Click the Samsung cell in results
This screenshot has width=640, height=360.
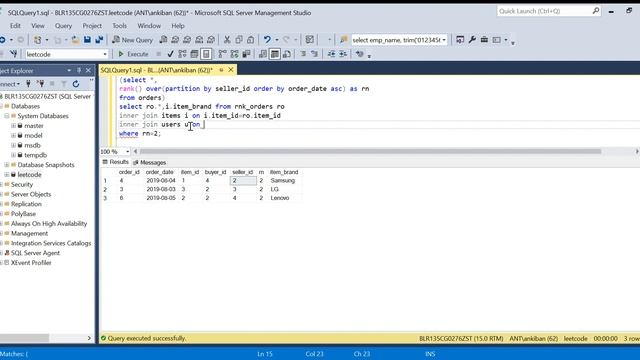click(x=282, y=180)
